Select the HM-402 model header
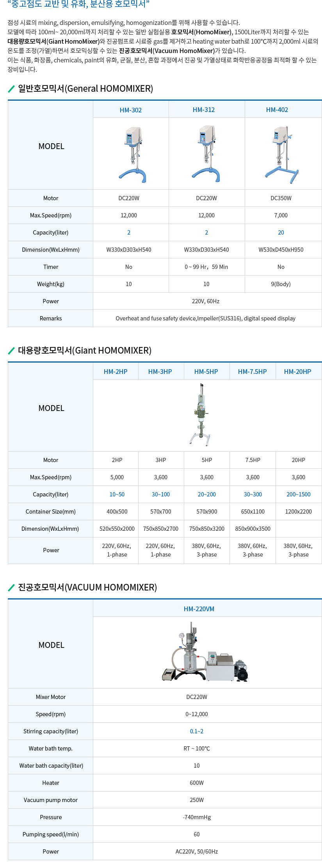The width and height of the screenshot is (322, 868). click(277, 110)
